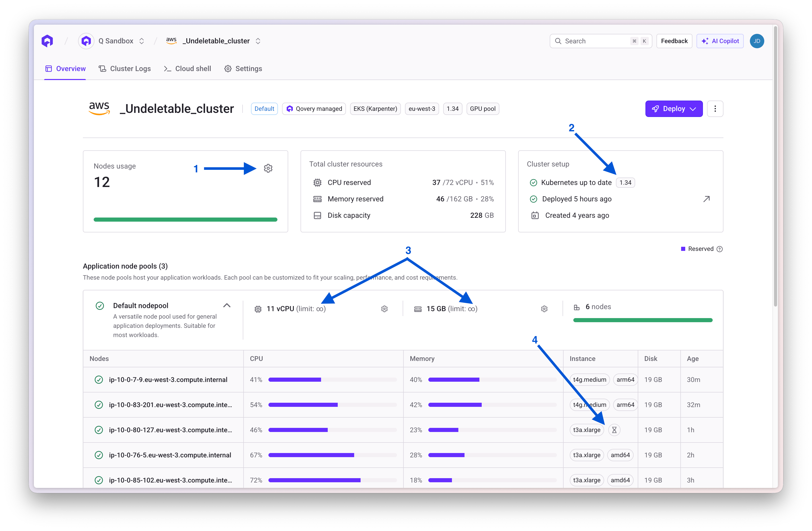812x531 pixels.
Task: Switch to the Overview tab
Action: [x=65, y=68]
